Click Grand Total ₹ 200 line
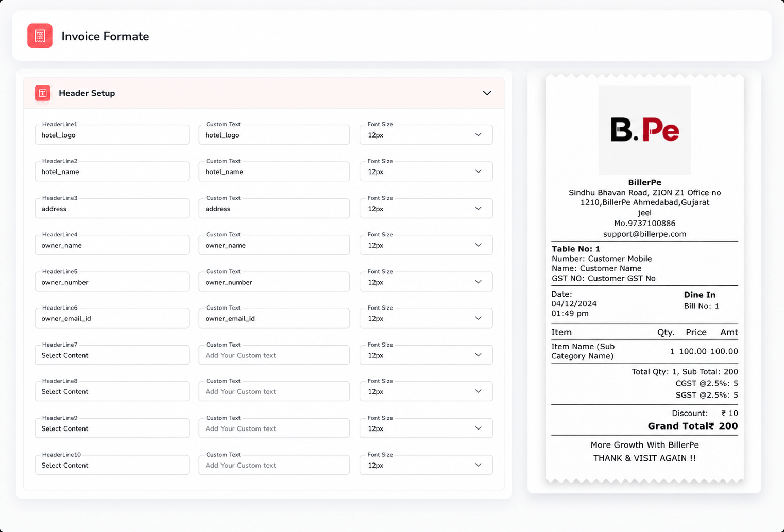The width and height of the screenshot is (784, 532). [x=693, y=426]
